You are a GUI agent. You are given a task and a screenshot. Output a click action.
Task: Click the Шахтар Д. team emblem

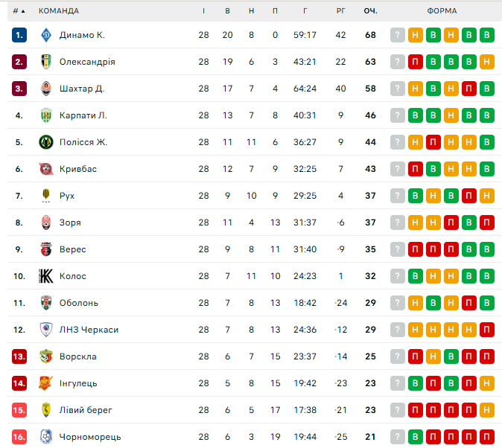46,89
